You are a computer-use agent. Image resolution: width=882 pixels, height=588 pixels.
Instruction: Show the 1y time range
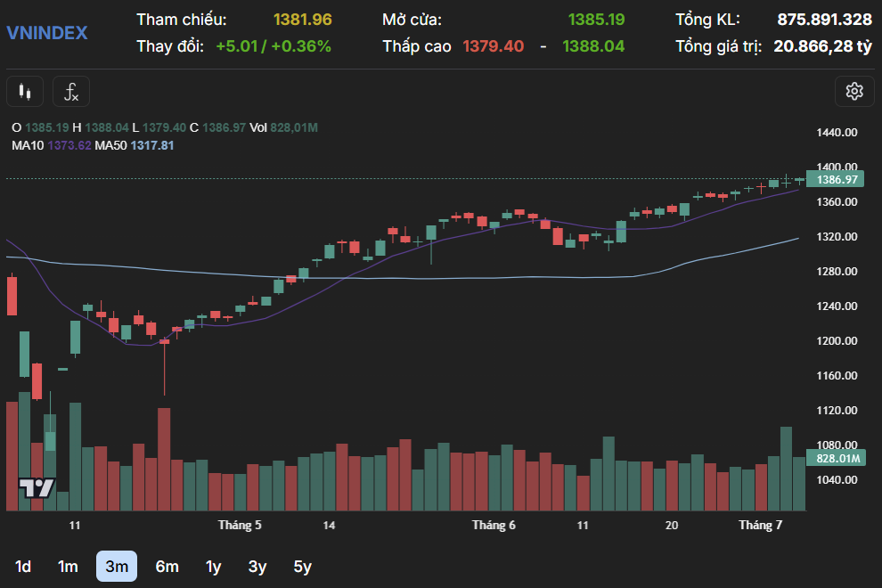[x=213, y=567]
